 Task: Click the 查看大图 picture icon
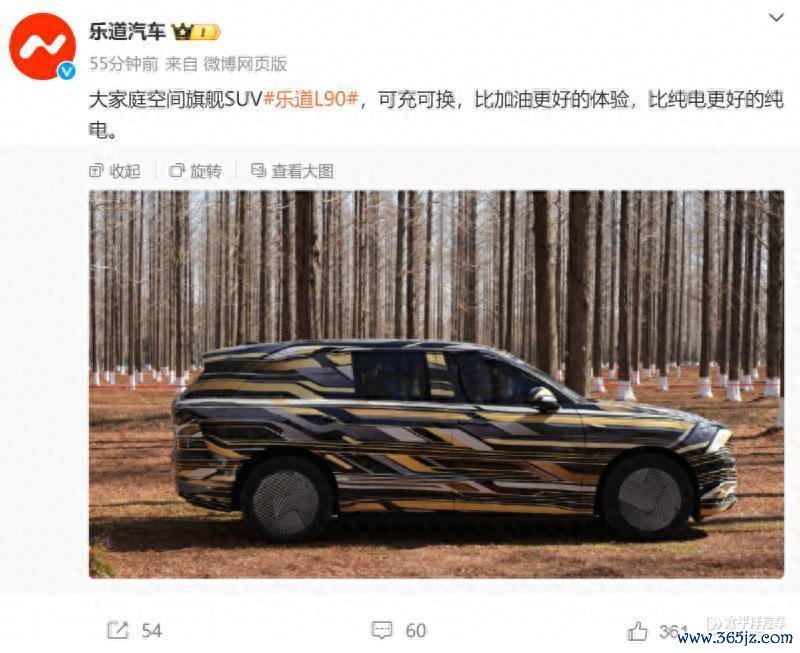click(258, 171)
